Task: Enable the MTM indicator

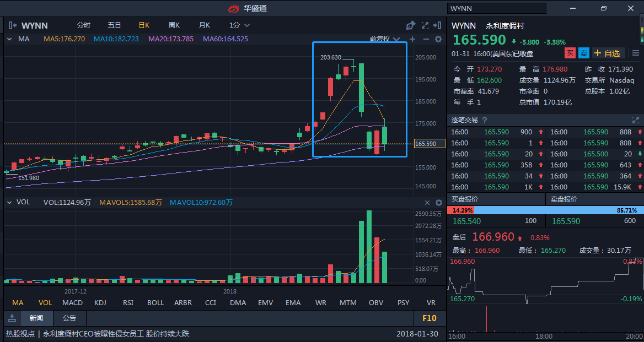Action: [x=348, y=303]
